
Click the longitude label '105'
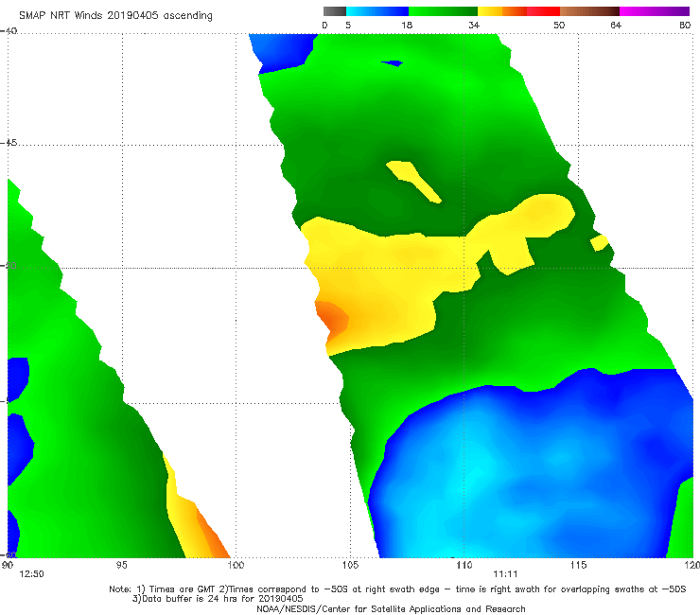(x=350, y=565)
